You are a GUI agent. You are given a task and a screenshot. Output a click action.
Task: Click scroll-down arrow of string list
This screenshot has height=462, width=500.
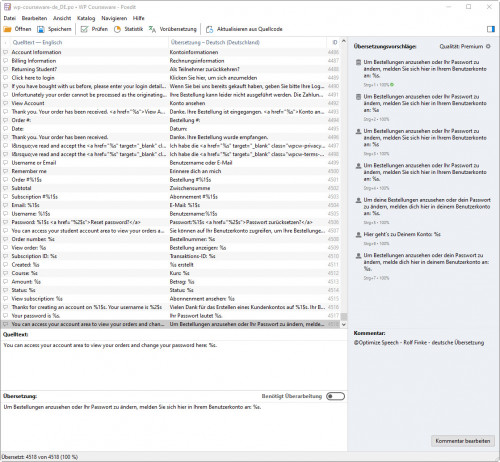click(344, 324)
